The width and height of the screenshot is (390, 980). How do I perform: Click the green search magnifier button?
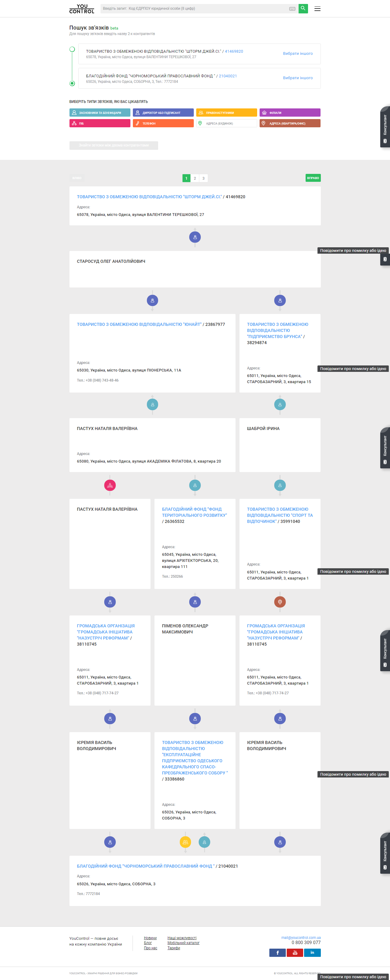303,8
